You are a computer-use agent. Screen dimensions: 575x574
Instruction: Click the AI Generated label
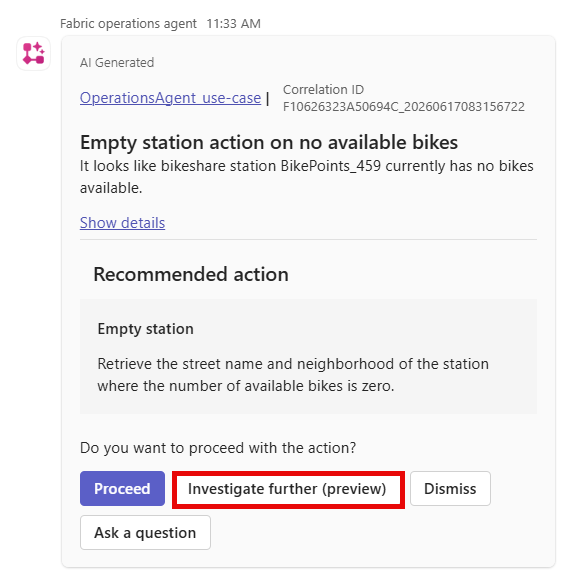click(117, 63)
